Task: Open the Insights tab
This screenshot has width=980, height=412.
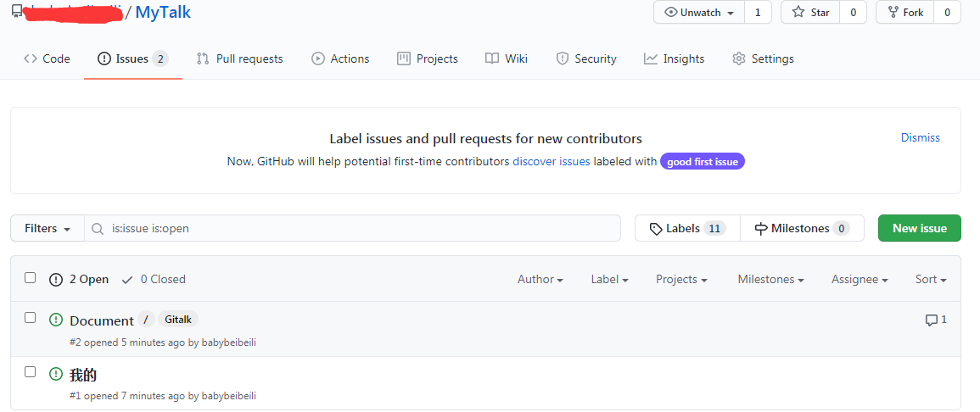Action: coord(674,59)
